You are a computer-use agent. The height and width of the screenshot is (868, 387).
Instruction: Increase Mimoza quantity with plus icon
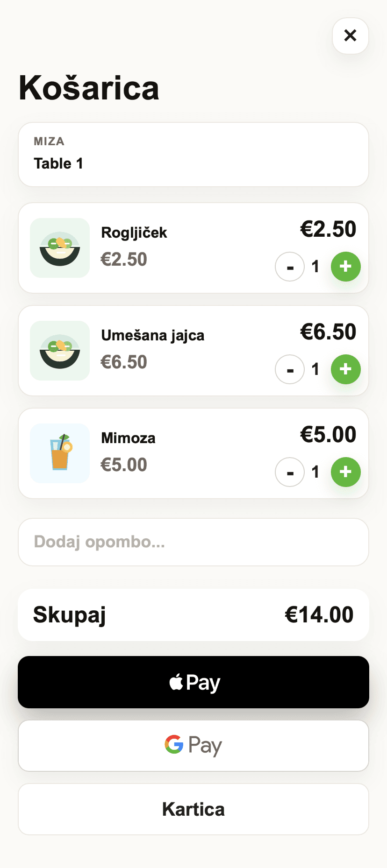point(345,472)
